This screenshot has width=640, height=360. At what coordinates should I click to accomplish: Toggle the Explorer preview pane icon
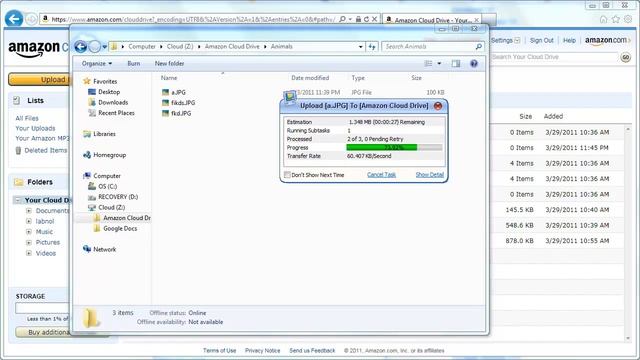click(x=456, y=64)
